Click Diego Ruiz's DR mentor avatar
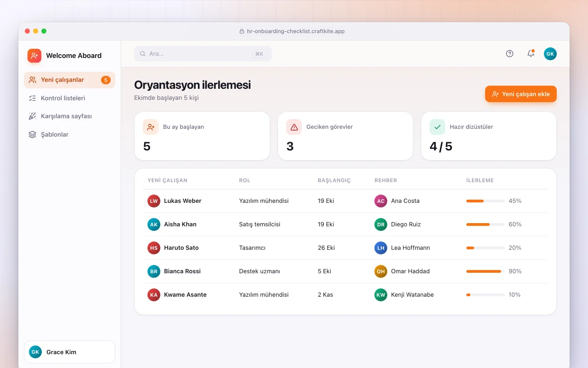 click(x=381, y=224)
